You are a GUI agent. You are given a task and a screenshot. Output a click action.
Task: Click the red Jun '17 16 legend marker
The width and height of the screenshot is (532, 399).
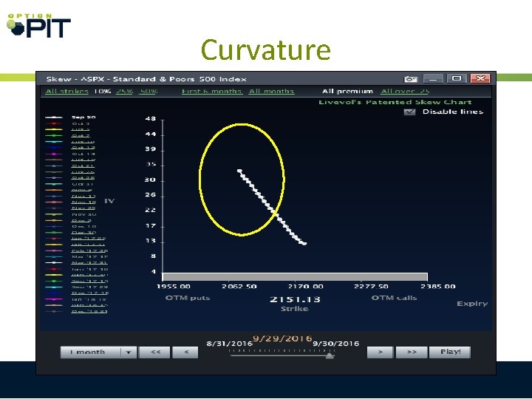(54, 269)
